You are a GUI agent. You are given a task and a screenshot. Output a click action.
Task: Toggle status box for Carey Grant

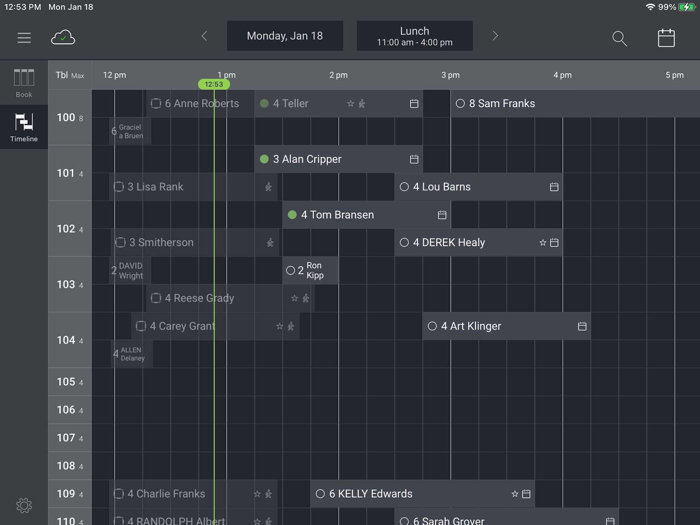point(141,326)
